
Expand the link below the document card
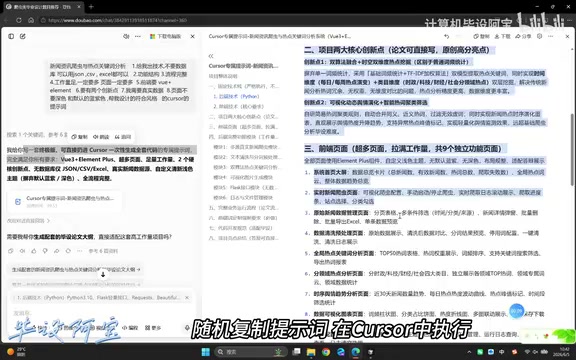(28, 221)
